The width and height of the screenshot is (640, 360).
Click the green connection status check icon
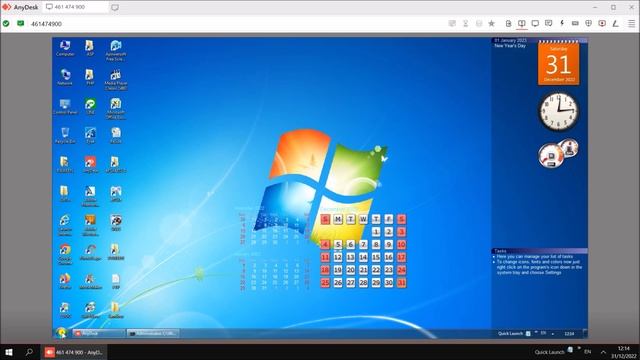[x=6, y=24]
